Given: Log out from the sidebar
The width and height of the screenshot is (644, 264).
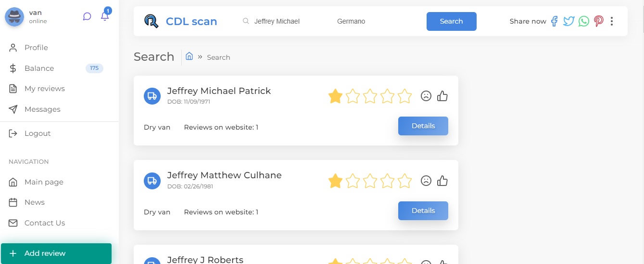Looking at the screenshot, I should tap(37, 133).
